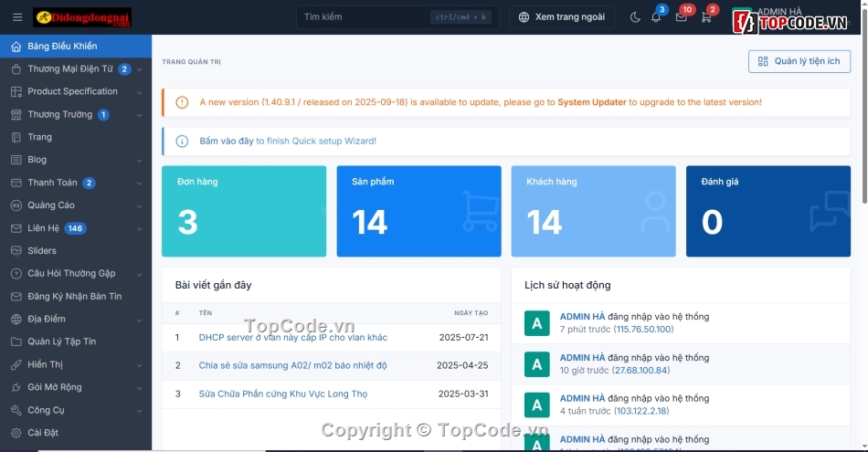Screen dimensions: 868x452
Task: Click the info icon in setup wizard notice
Action: (x=182, y=141)
